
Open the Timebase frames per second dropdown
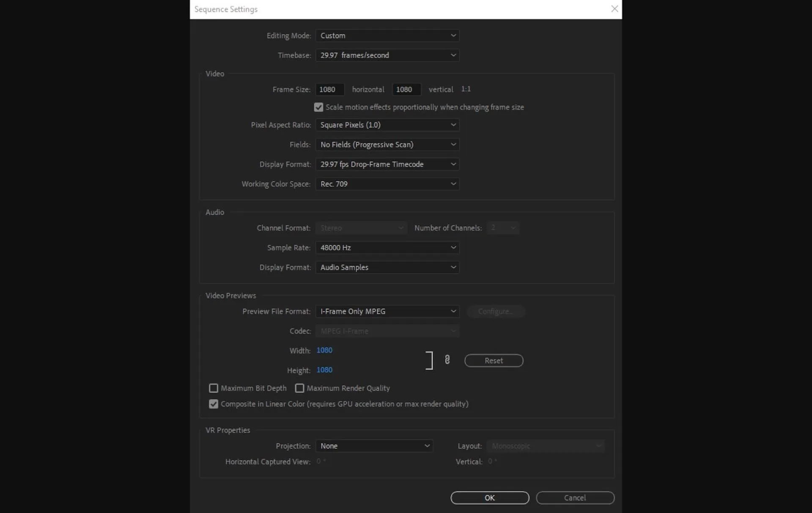pyautogui.click(x=387, y=55)
